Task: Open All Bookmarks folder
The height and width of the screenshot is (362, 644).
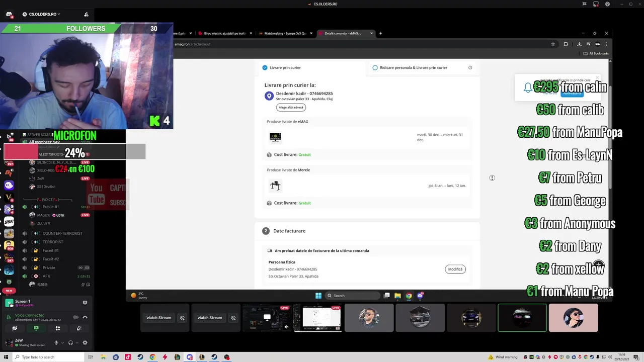Action: 596,53
